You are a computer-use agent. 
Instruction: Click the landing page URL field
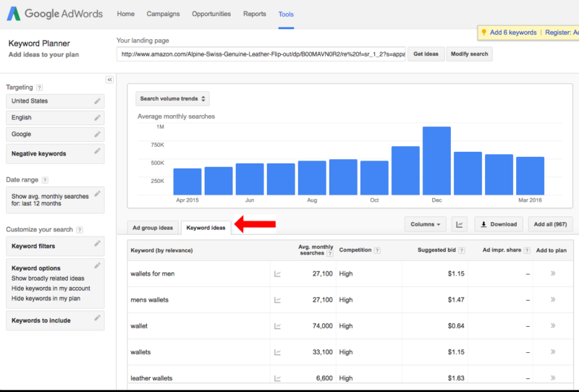[x=261, y=54]
